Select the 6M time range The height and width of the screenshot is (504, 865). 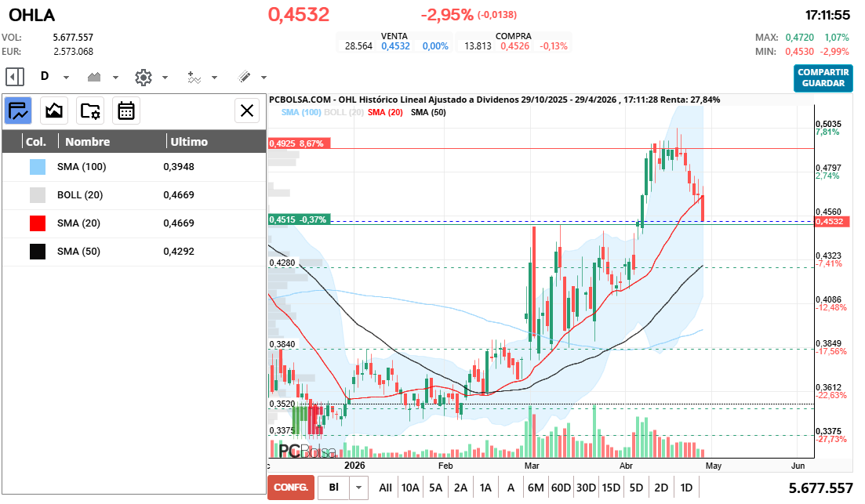pos(536,488)
